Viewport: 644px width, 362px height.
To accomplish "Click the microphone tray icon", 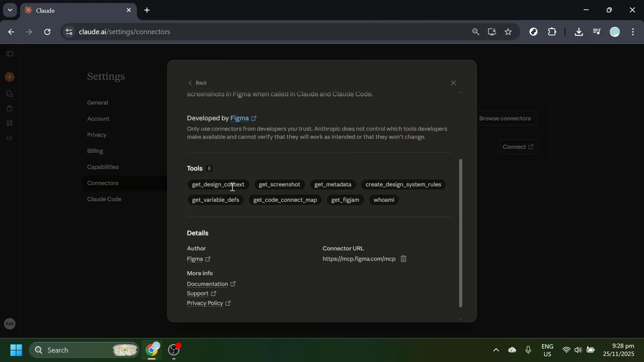I will coord(528,350).
